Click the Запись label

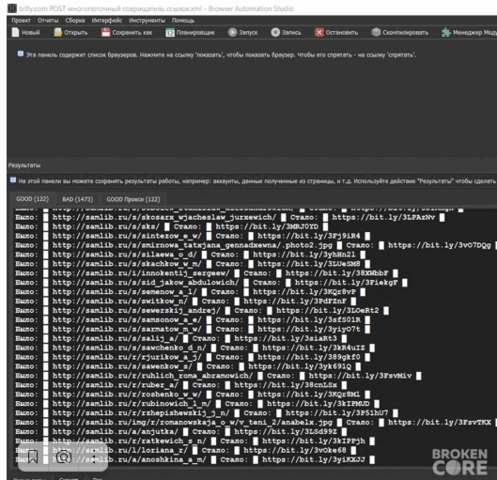click(x=291, y=33)
